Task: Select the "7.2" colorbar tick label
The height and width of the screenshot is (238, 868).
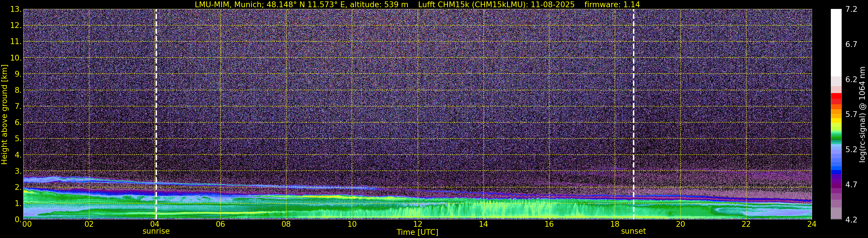Action: tap(851, 10)
